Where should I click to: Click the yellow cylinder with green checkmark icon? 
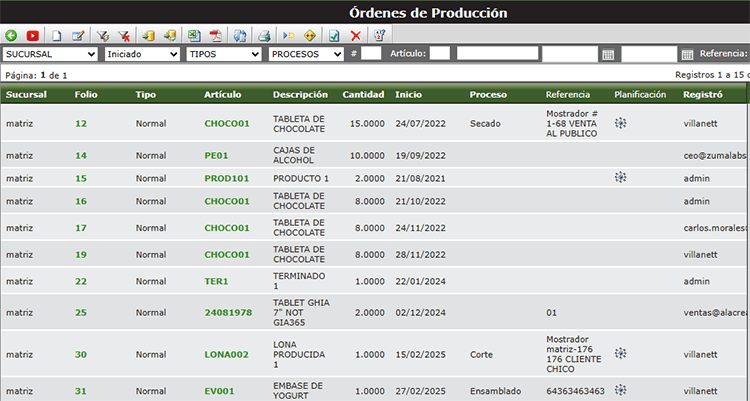170,35
